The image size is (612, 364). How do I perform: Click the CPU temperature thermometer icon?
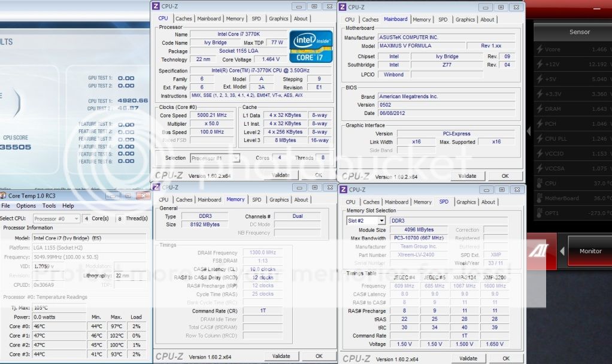[x=540, y=183]
